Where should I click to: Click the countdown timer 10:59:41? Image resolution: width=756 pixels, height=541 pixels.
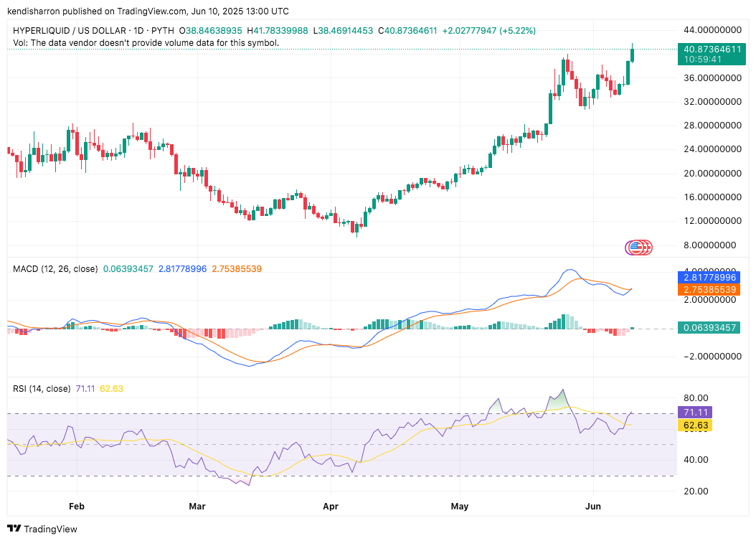click(702, 60)
